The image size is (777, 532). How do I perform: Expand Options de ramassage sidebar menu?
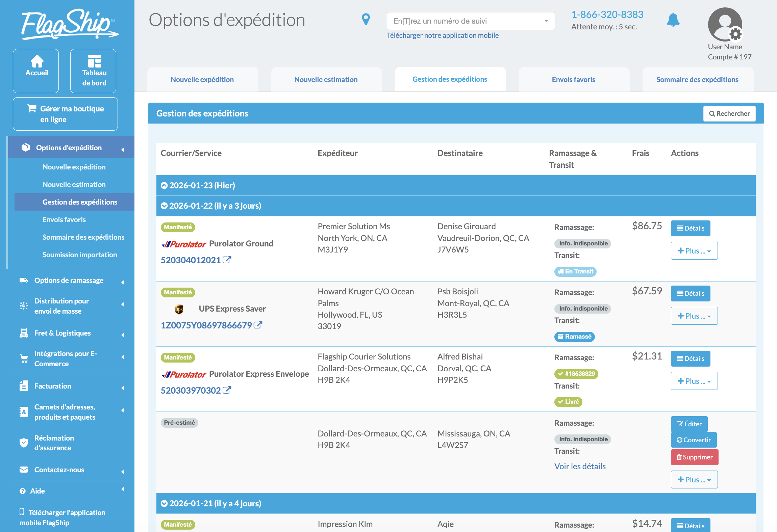pyautogui.click(x=69, y=281)
